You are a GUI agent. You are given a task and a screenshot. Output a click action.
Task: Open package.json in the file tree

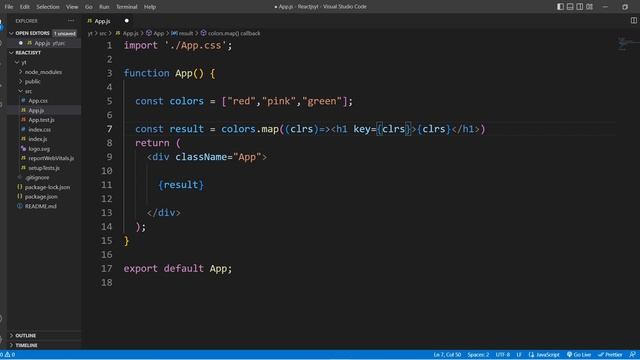point(41,197)
